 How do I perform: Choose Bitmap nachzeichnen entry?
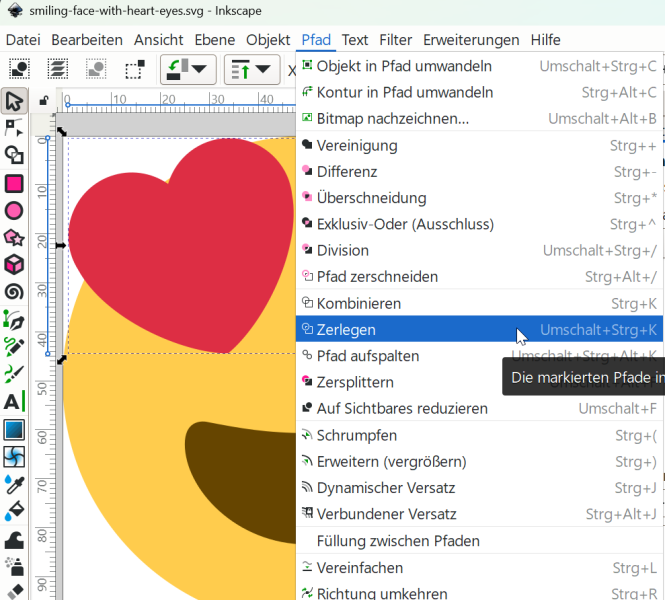(479, 119)
